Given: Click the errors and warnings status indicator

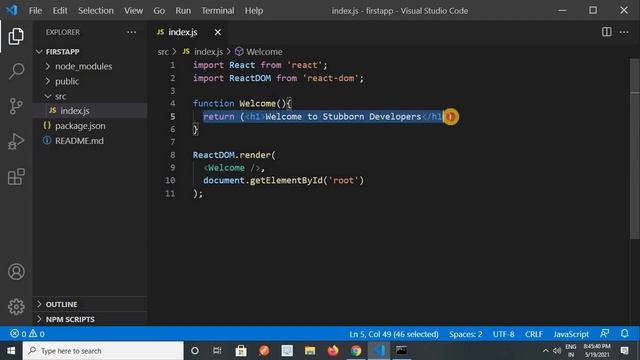Looking at the screenshot, I should [x=28, y=334].
